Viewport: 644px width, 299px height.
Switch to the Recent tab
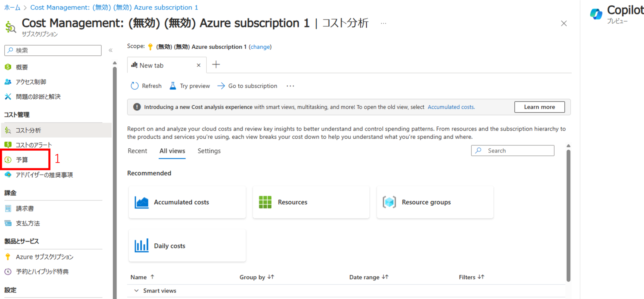[x=137, y=151]
